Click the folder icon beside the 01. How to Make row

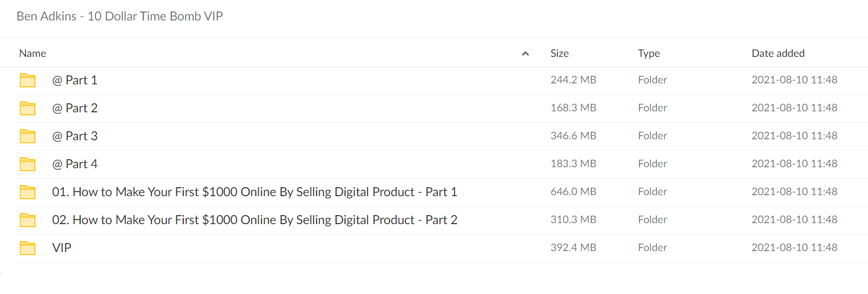click(27, 192)
